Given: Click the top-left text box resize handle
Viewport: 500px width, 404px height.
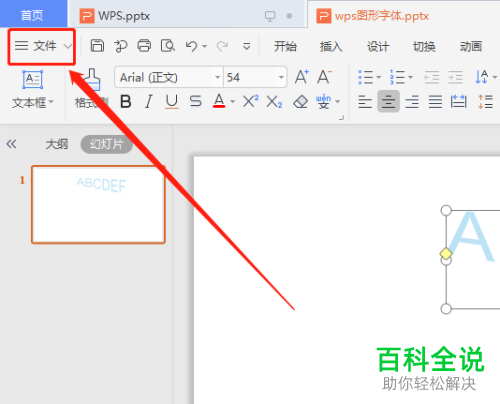Looking at the screenshot, I should (446, 210).
